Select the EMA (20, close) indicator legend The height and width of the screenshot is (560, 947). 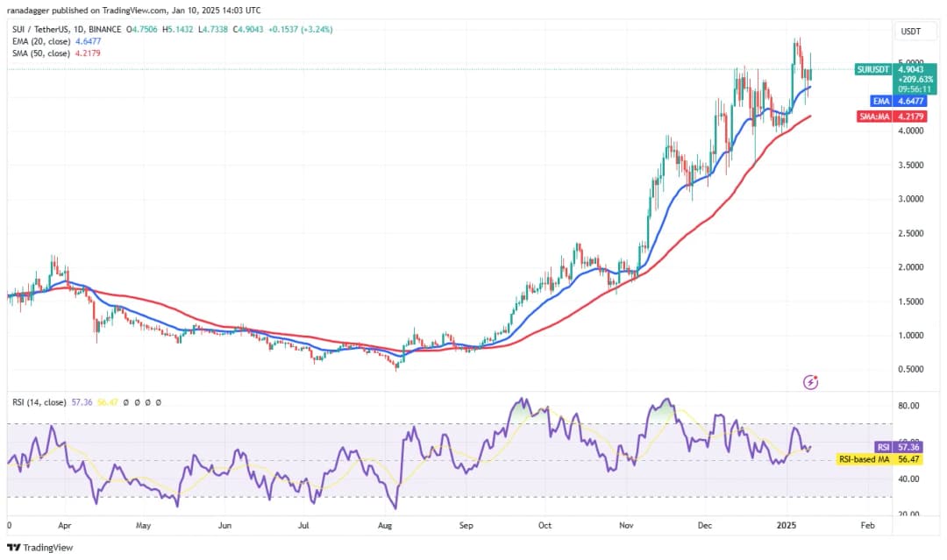point(43,40)
